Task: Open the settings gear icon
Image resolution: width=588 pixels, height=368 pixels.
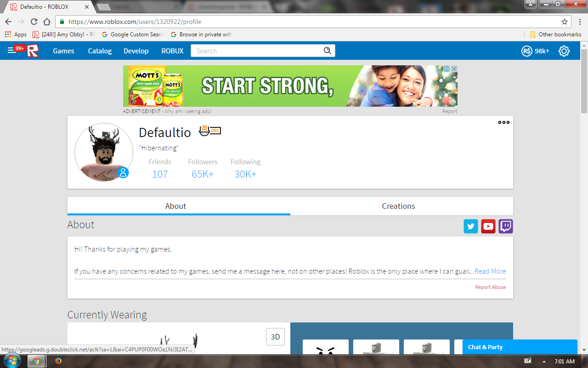Action: 564,51
